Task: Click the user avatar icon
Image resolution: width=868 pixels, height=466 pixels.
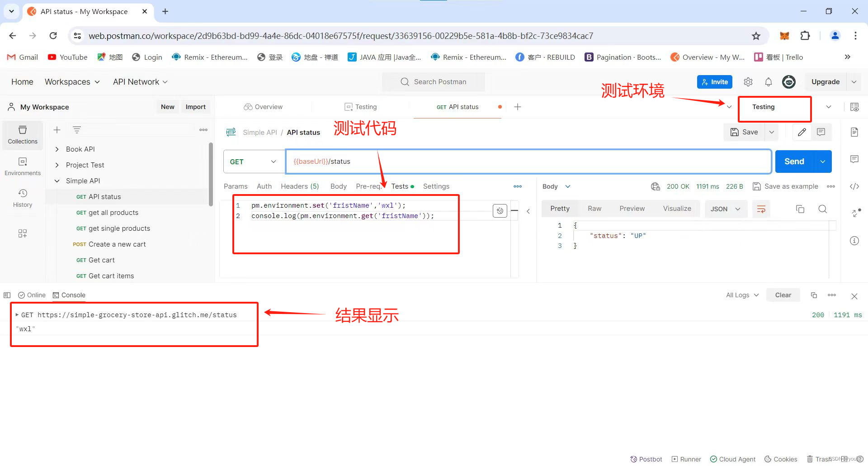Action: [789, 82]
